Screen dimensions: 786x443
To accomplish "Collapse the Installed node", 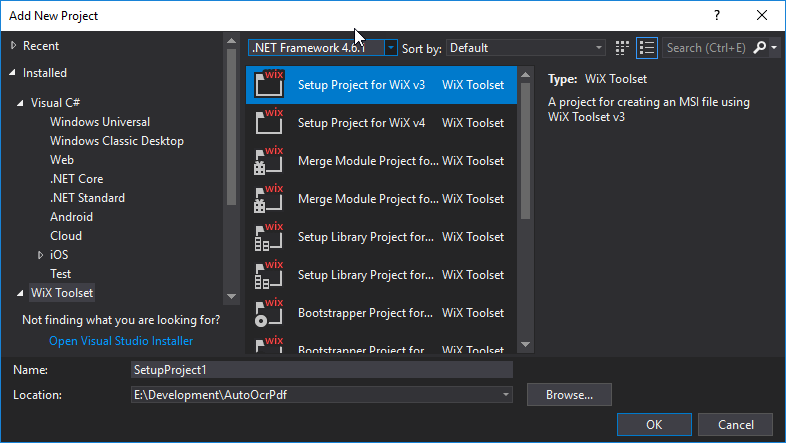I will [x=13, y=73].
